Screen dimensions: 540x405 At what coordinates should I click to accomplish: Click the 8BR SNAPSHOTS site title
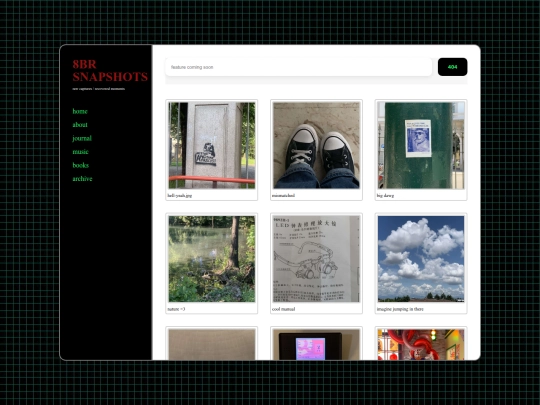pos(110,70)
